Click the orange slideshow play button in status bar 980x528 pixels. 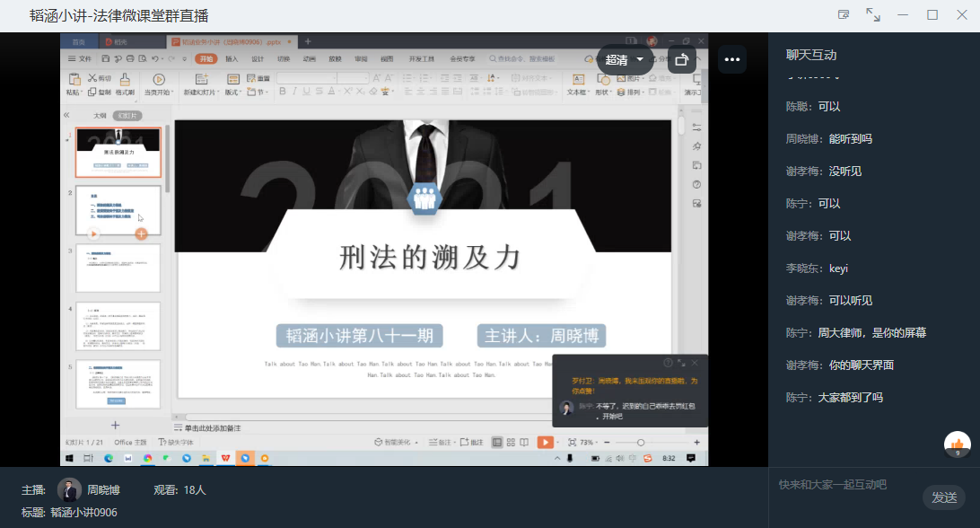pos(545,443)
